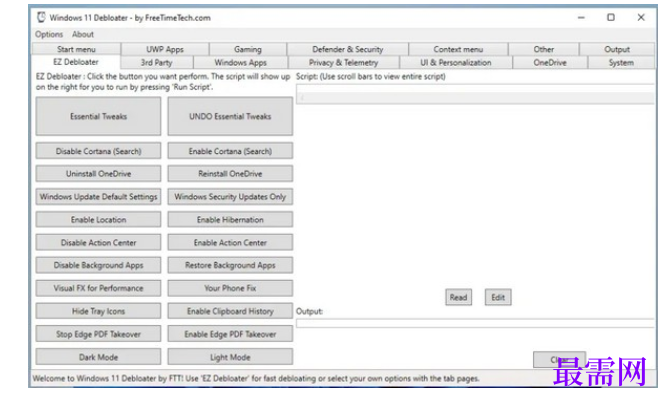Click Enable Edge PDF Takeover
This screenshot has height=403, width=665.
point(230,334)
